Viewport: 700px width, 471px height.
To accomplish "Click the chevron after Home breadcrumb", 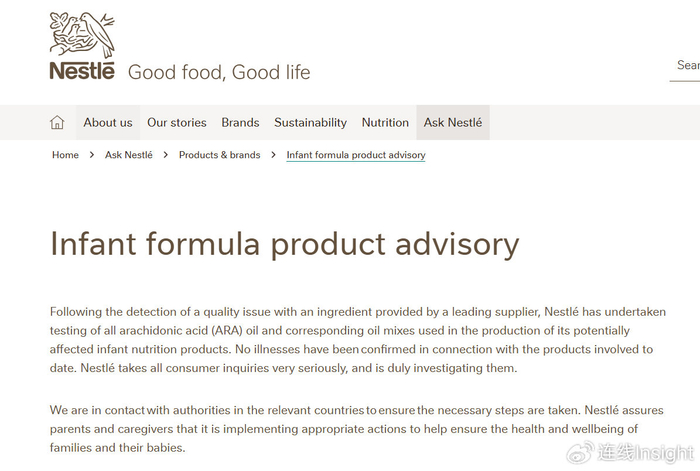I will (92, 155).
